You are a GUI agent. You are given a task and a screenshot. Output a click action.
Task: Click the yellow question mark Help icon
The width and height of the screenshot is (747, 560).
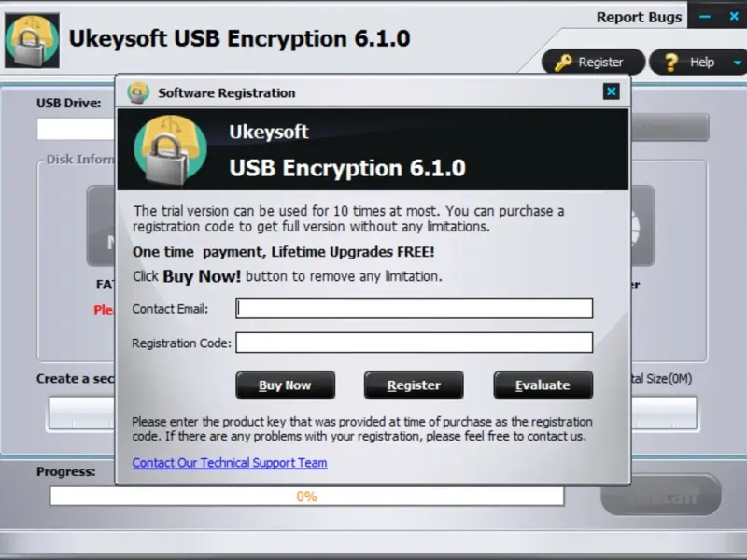(670, 63)
